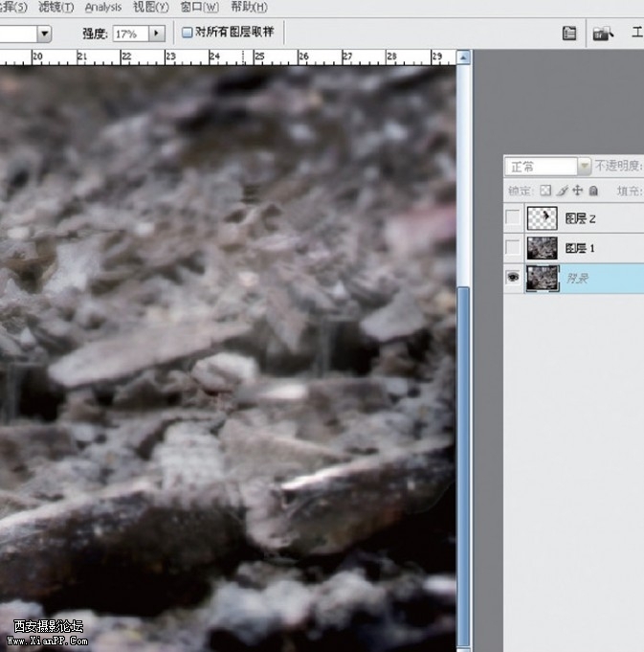The height and width of the screenshot is (652, 644).
Task: Expand the dropdown left of 强度 label
Action: [x=44, y=34]
